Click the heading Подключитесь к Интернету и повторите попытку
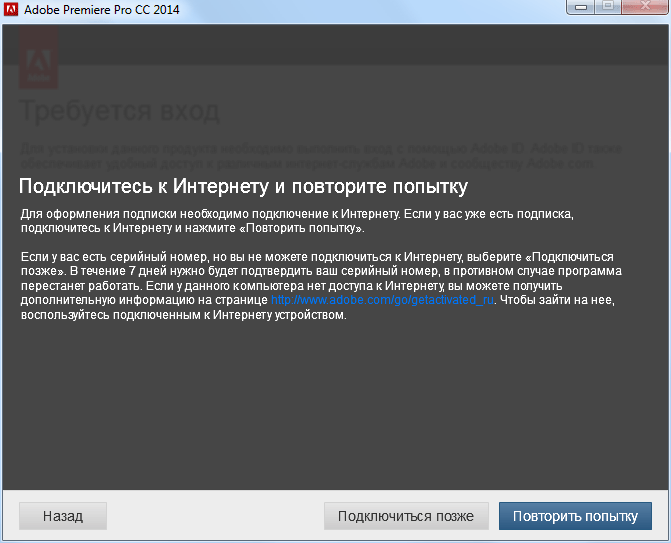Viewport: 671px width, 543px height. (243, 187)
